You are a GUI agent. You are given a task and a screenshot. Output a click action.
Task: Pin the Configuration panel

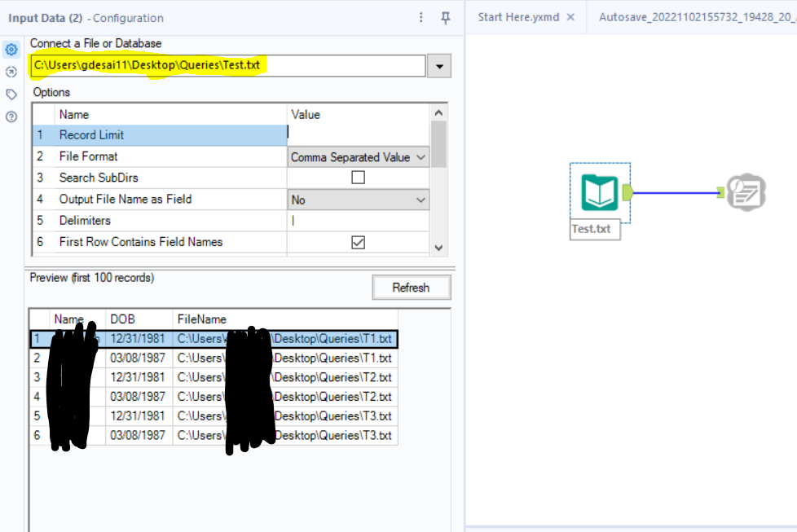(444, 17)
